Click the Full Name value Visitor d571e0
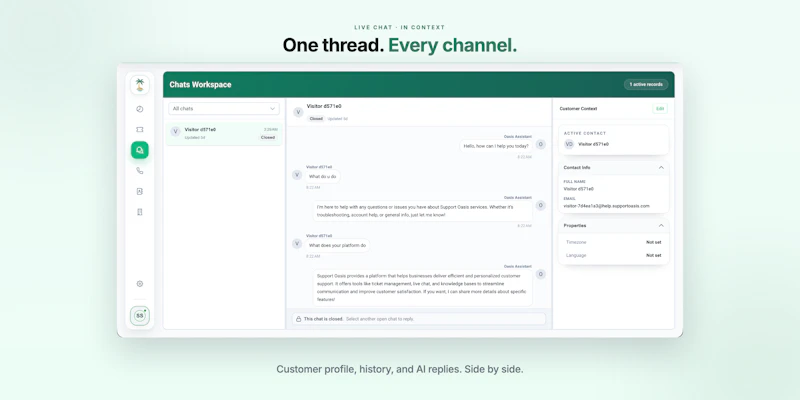The height and width of the screenshot is (400, 800). (579, 189)
